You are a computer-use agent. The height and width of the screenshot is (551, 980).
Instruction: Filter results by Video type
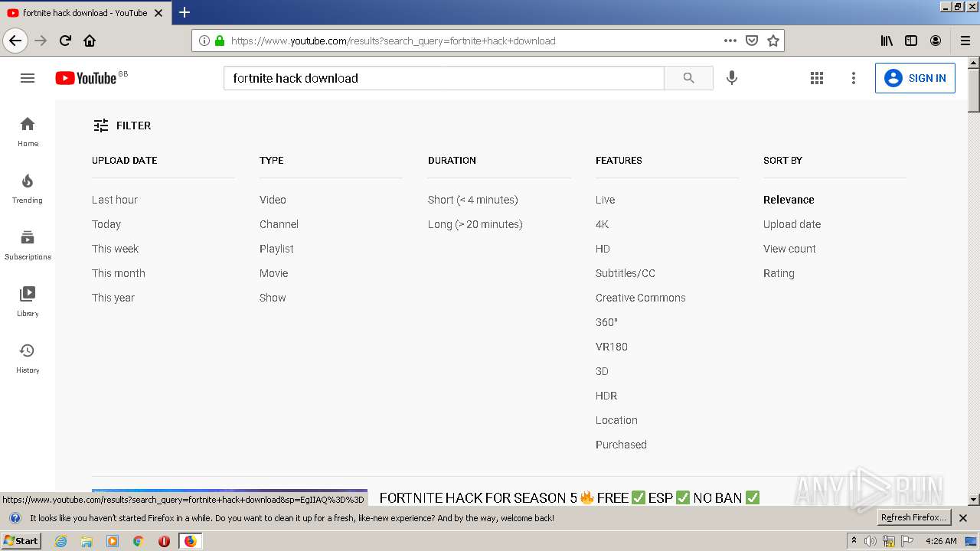click(273, 200)
